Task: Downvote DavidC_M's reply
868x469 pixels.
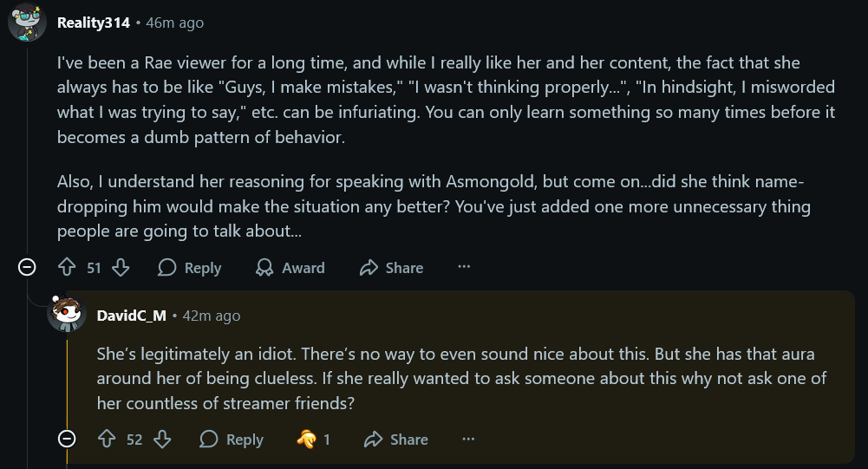Action: (x=162, y=440)
